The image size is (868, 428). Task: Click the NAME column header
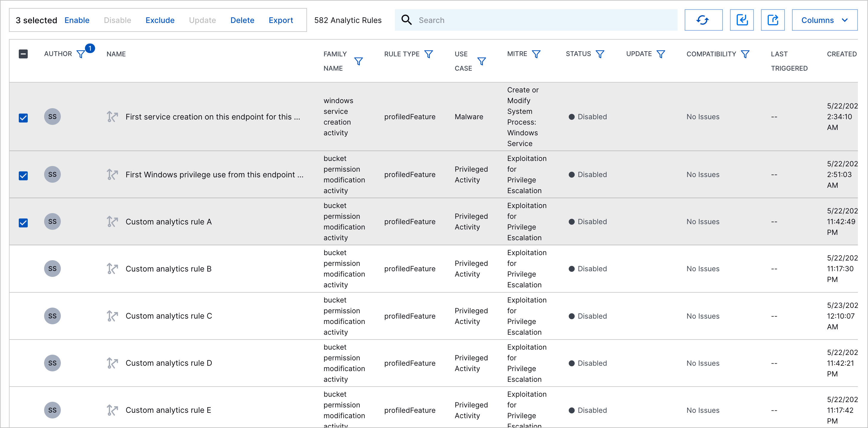pyautogui.click(x=116, y=54)
